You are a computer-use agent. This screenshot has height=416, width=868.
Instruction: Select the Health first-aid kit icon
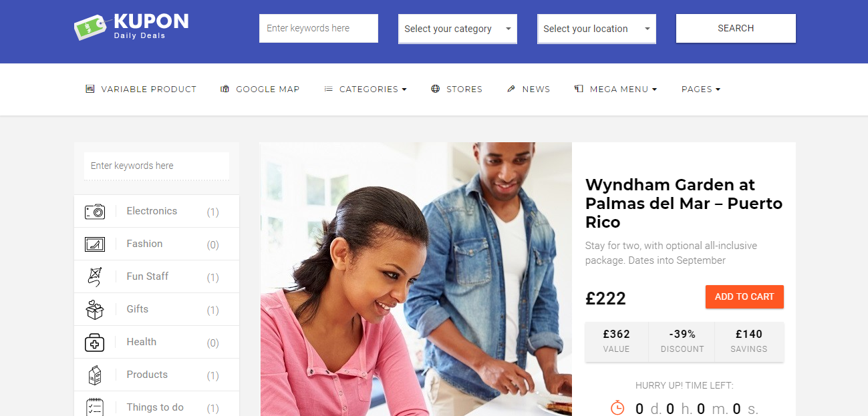[x=95, y=343]
